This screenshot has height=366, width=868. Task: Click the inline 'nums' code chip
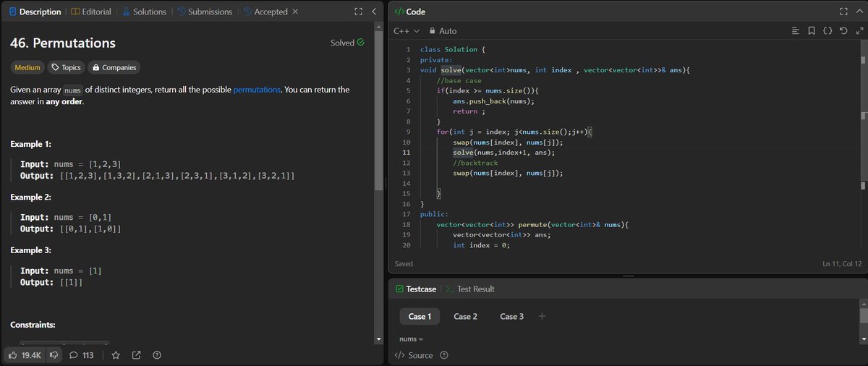[72, 90]
